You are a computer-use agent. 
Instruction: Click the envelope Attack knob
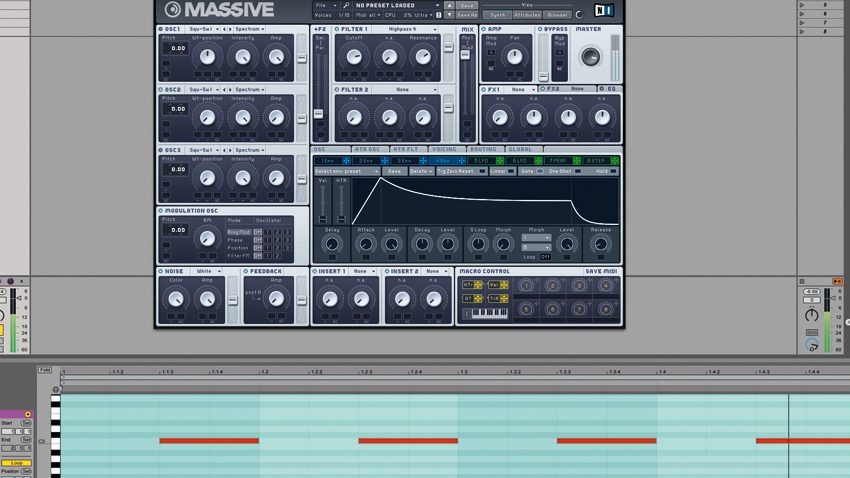(x=366, y=244)
